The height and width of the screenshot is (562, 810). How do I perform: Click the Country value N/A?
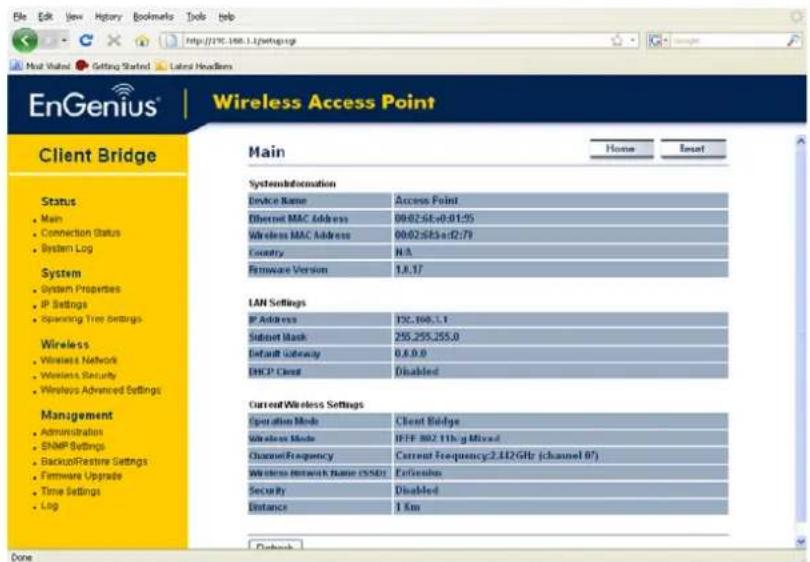click(x=403, y=252)
